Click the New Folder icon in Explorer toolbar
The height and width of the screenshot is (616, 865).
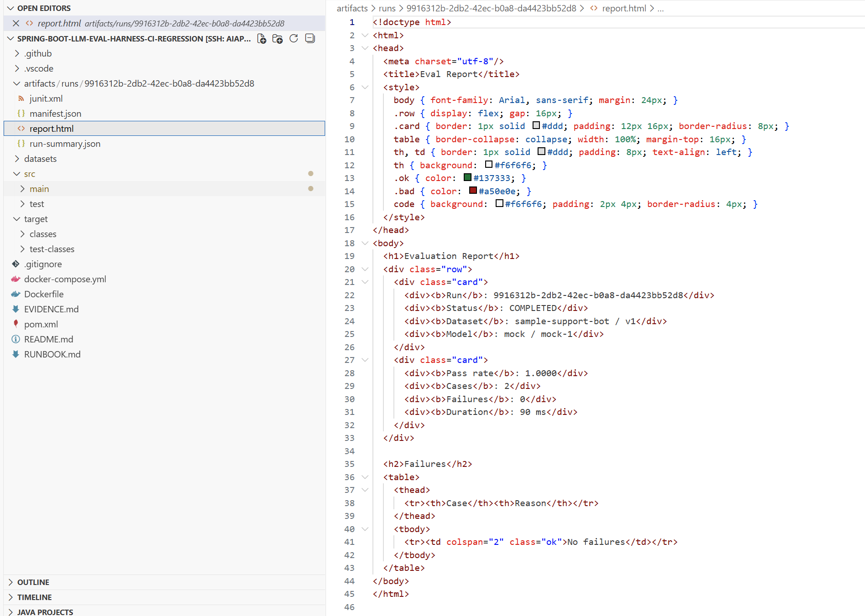[277, 39]
